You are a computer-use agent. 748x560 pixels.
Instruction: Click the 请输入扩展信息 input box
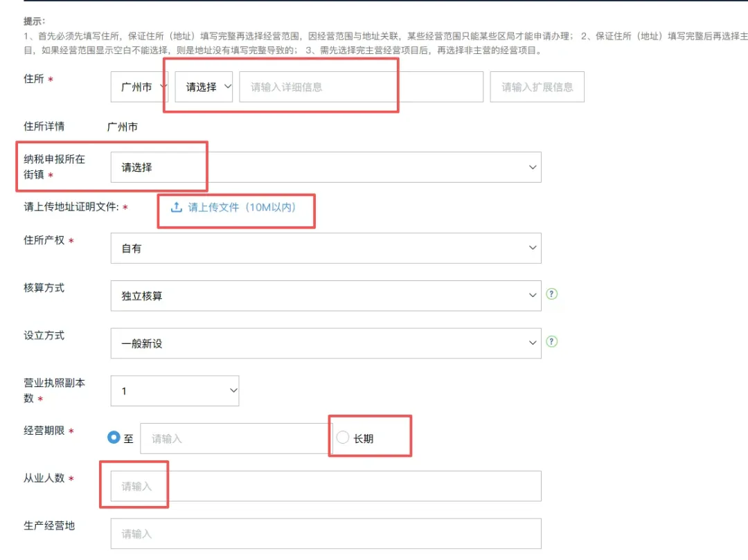click(537, 87)
